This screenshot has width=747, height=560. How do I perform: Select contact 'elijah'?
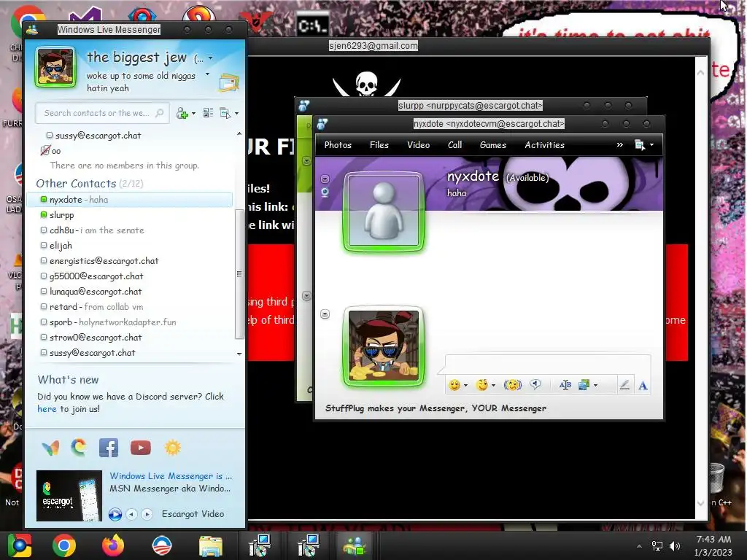click(130, 246)
